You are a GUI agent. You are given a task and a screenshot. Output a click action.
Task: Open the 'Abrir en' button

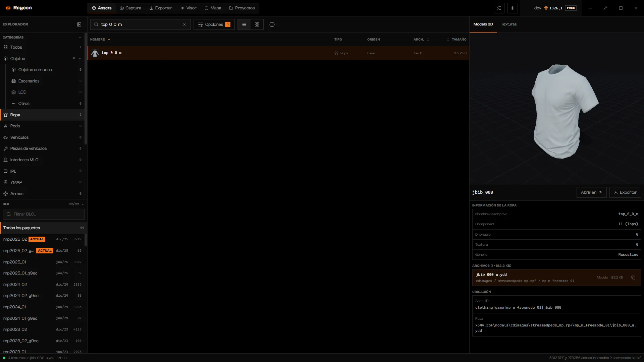point(591,192)
